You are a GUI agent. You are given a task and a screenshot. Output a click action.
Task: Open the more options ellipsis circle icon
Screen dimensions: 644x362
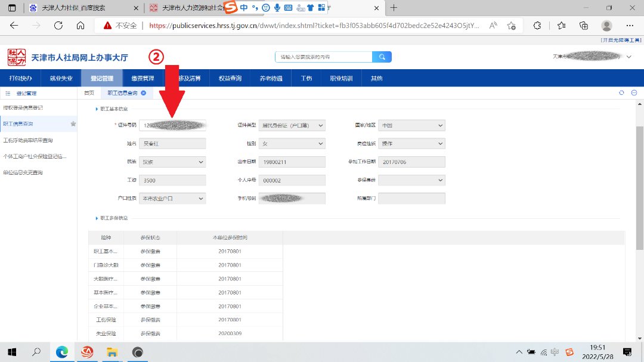point(634,93)
